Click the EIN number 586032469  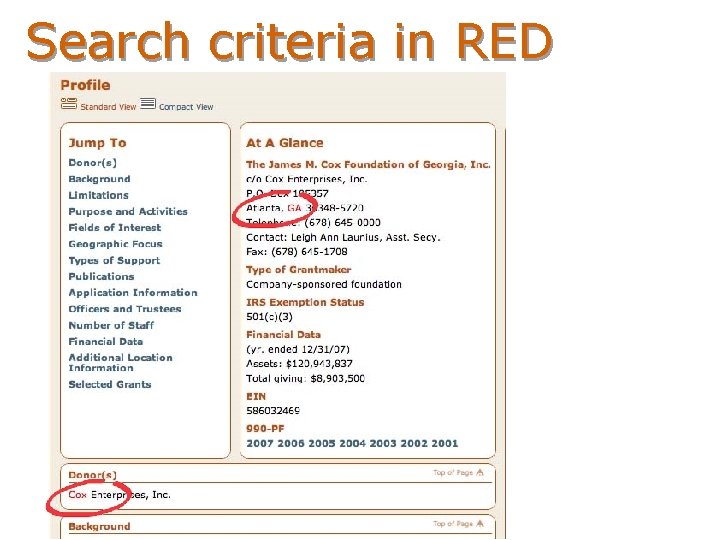click(x=273, y=411)
